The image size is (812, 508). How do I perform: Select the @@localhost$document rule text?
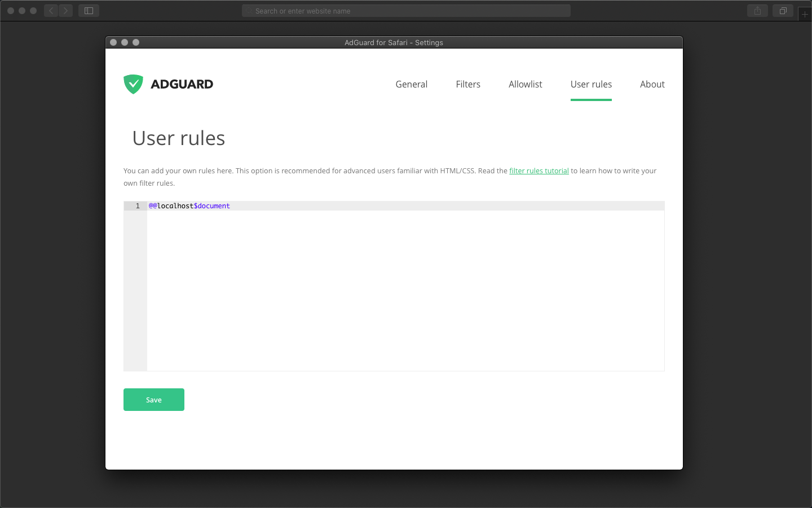[189, 205]
